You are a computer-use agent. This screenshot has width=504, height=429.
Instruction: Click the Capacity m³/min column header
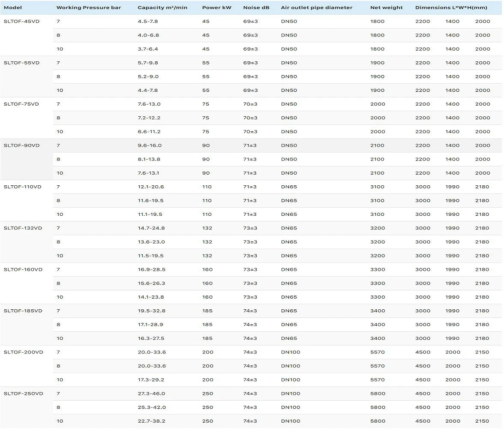(x=162, y=7)
